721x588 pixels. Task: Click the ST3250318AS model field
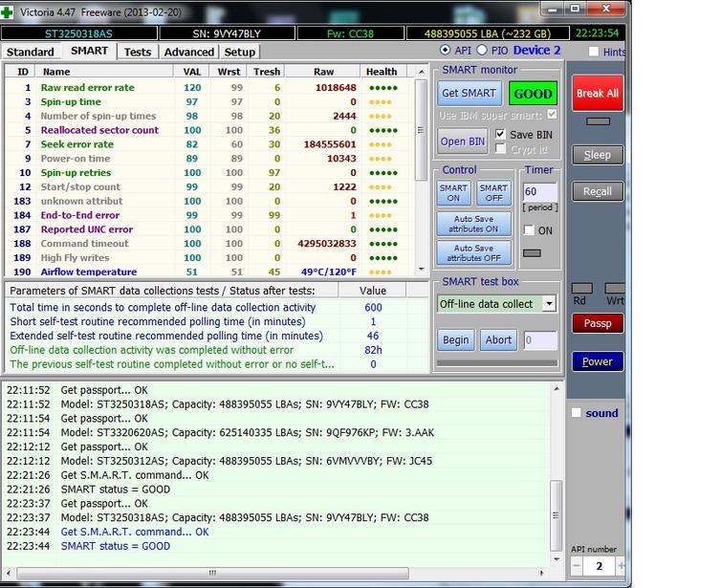point(79,33)
